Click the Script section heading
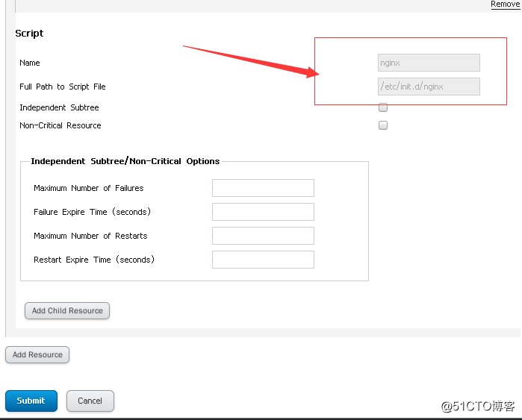Screen dimensions: 522x420 point(29,34)
